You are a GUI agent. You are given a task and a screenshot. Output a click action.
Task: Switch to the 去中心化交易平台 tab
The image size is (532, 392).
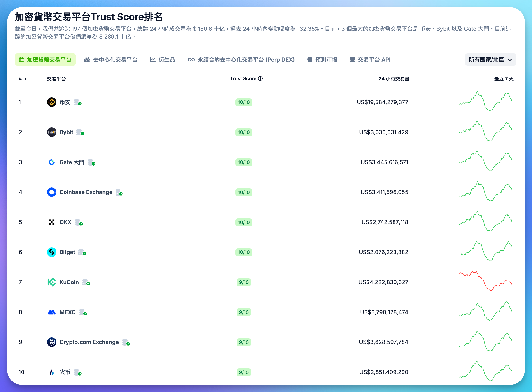111,60
